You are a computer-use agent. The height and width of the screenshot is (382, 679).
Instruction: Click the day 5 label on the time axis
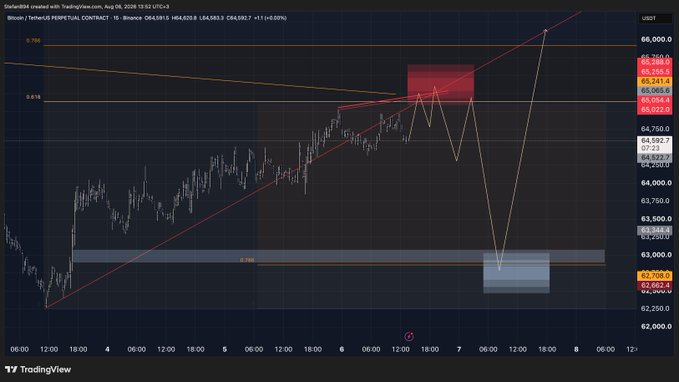pyautogui.click(x=224, y=349)
